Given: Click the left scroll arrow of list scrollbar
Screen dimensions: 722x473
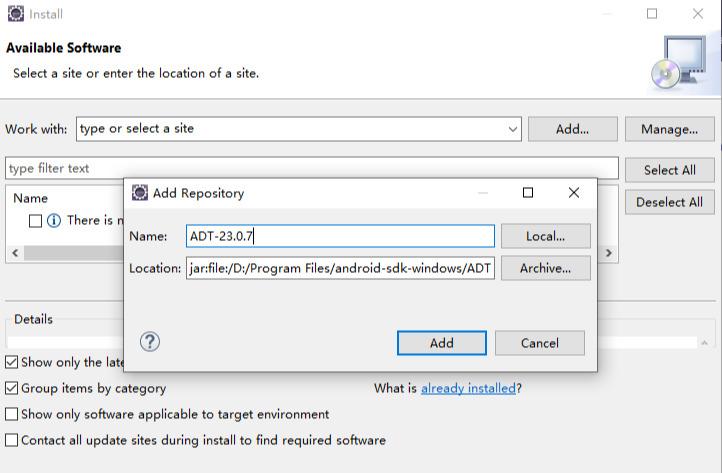Looking at the screenshot, I should 15,253.
